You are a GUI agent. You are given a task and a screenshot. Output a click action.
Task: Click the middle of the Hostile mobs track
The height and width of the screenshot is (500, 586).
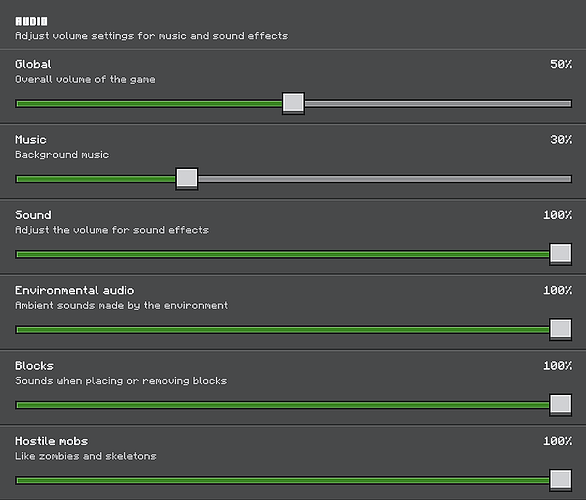[282, 480]
